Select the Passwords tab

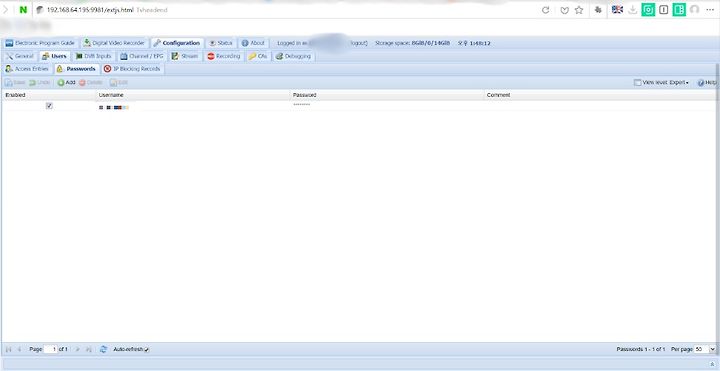click(x=77, y=69)
